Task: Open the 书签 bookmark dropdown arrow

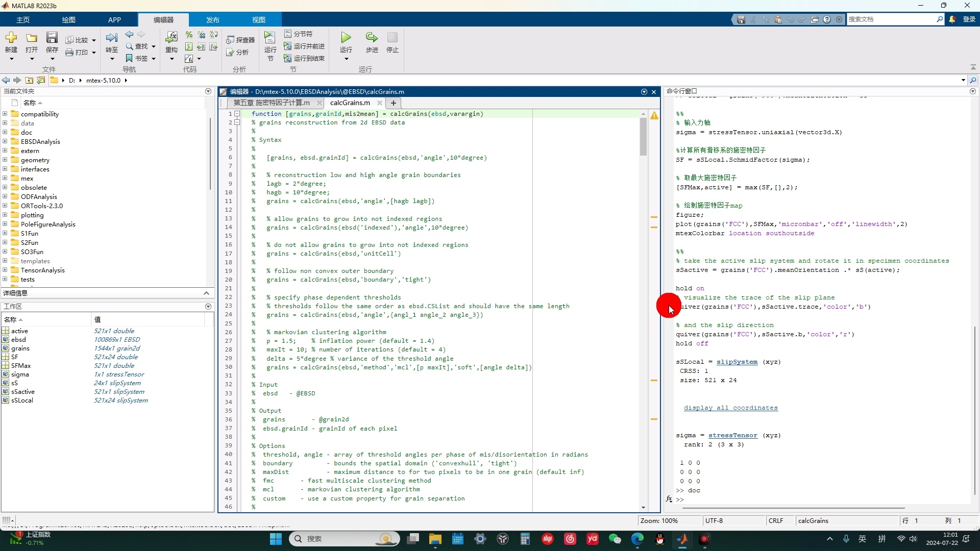Action: click(x=153, y=59)
